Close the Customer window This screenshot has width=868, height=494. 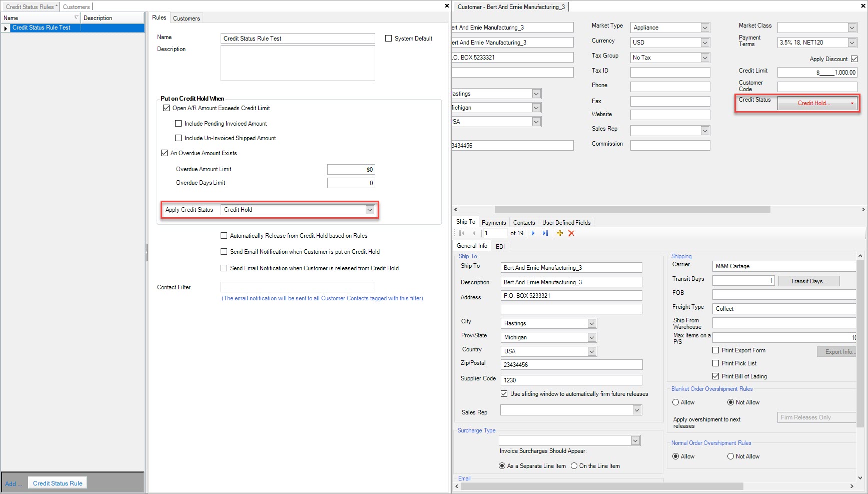click(862, 6)
